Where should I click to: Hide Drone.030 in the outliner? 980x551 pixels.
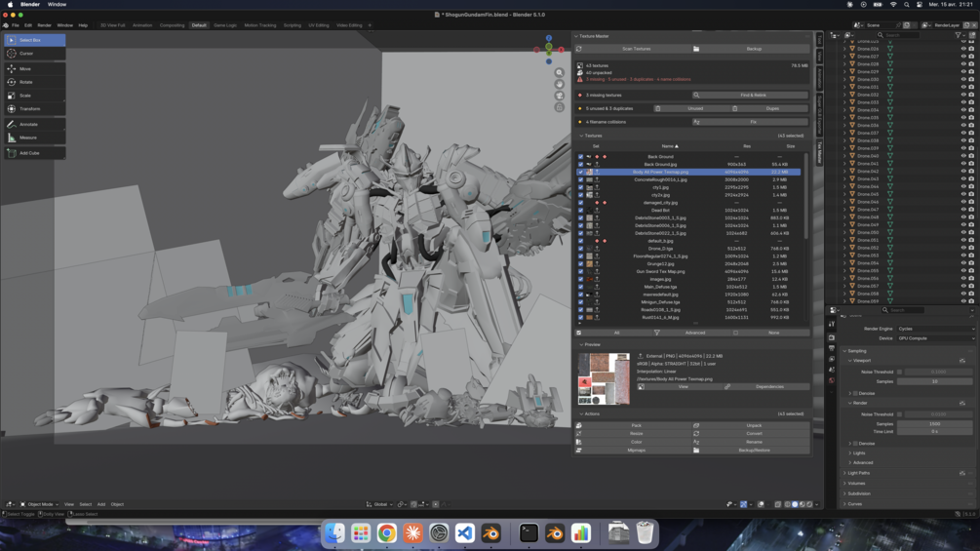(x=963, y=79)
